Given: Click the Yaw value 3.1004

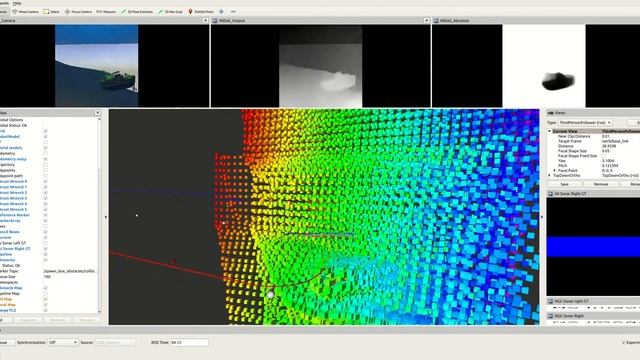Looking at the screenshot, I should pos(608,161).
